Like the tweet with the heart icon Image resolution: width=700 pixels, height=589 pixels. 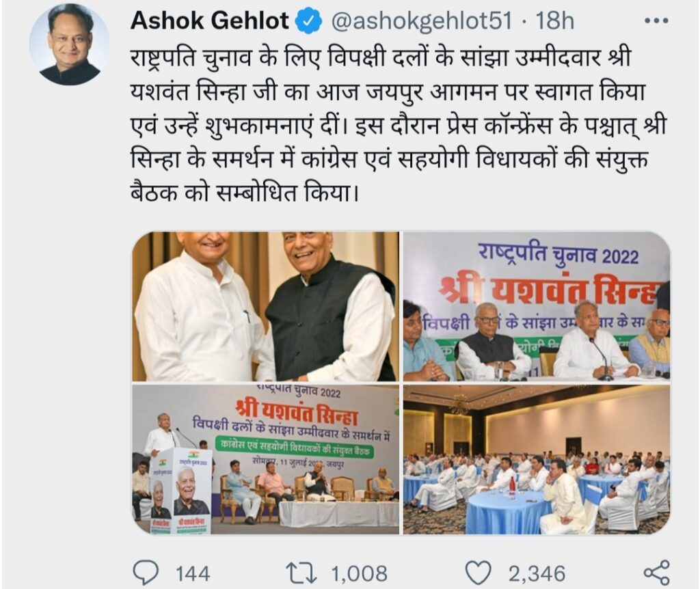[478, 573]
